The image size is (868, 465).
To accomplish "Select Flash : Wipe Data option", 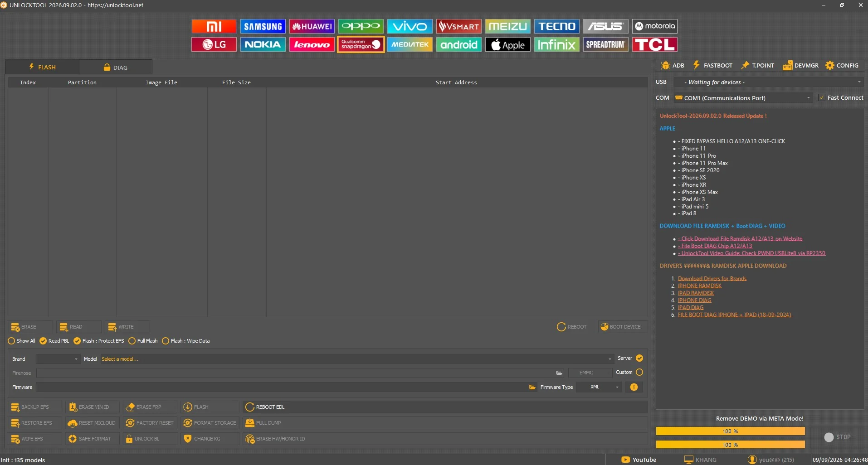I will coord(185,341).
